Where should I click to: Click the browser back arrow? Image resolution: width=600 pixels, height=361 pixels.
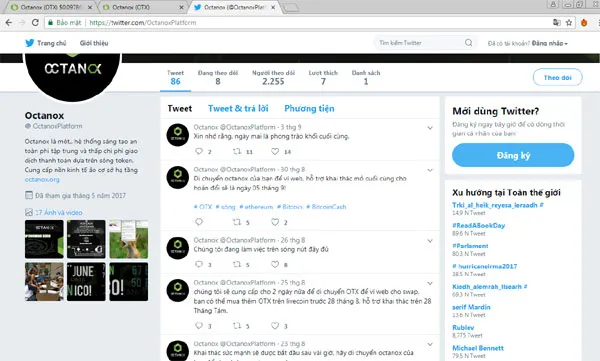click(x=9, y=23)
